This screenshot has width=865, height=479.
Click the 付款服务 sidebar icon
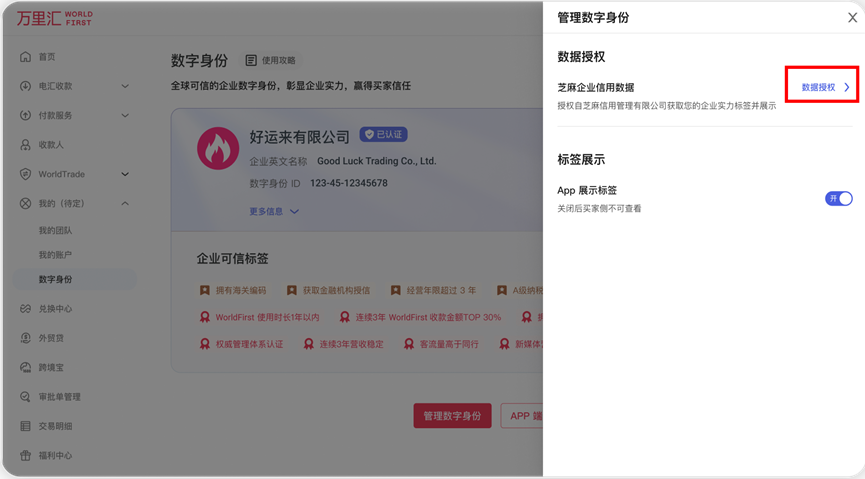pos(25,115)
